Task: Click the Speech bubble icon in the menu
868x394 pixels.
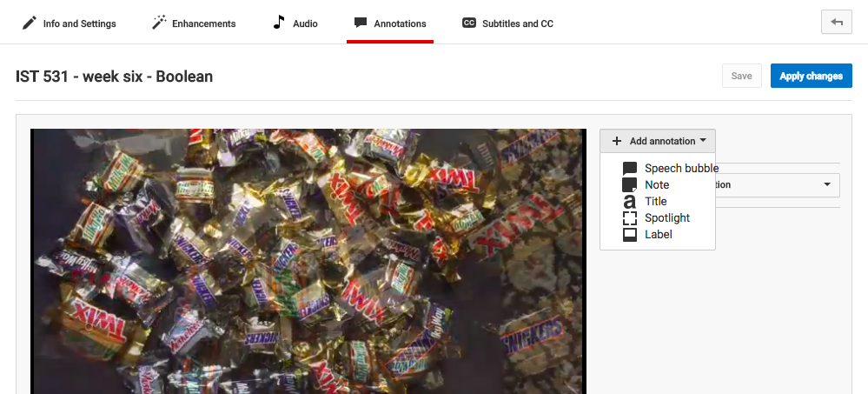Action: pyautogui.click(x=629, y=169)
